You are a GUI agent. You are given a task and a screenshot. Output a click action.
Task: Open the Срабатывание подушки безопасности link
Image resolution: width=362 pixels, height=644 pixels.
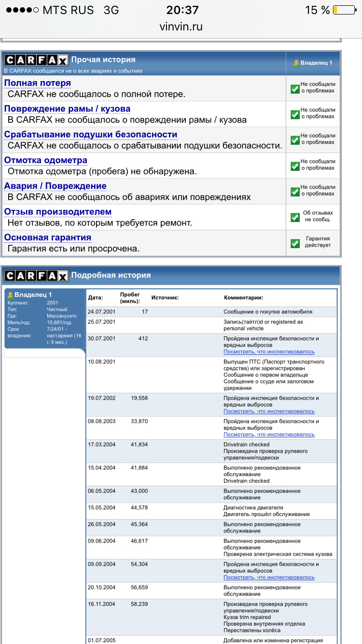pyautogui.click(x=91, y=134)
